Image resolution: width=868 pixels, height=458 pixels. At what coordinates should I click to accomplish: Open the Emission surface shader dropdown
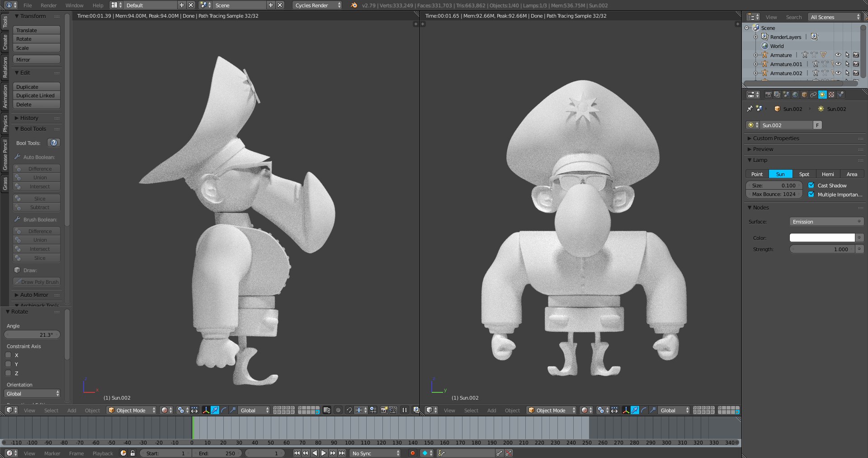(827, 221)
